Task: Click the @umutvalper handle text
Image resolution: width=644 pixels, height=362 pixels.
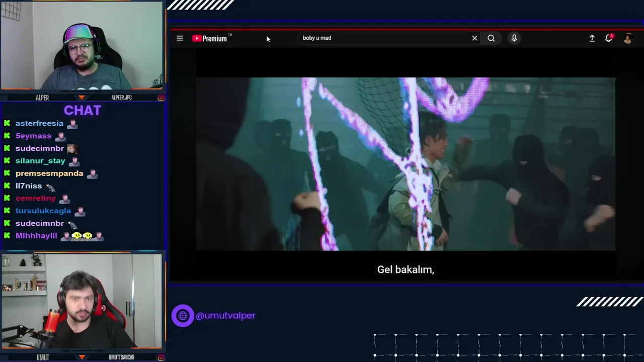Action: 225,316
